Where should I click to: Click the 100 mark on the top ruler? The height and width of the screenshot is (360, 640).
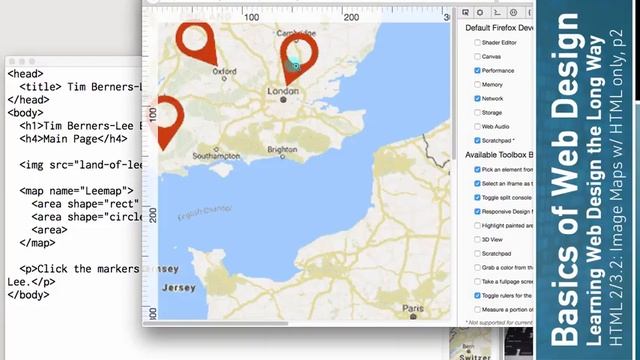pyautogui.click(x=251, y=17)
